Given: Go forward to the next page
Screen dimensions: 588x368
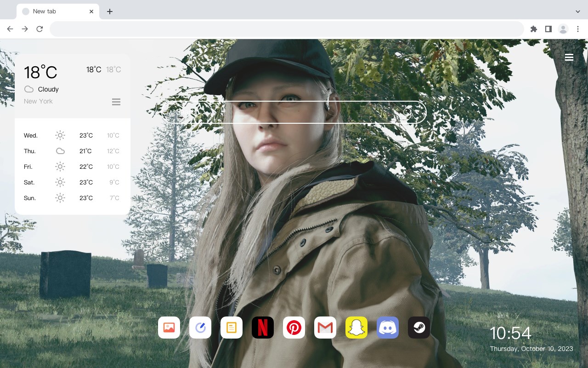Looking at the screenshot, I should click(25, 29).
